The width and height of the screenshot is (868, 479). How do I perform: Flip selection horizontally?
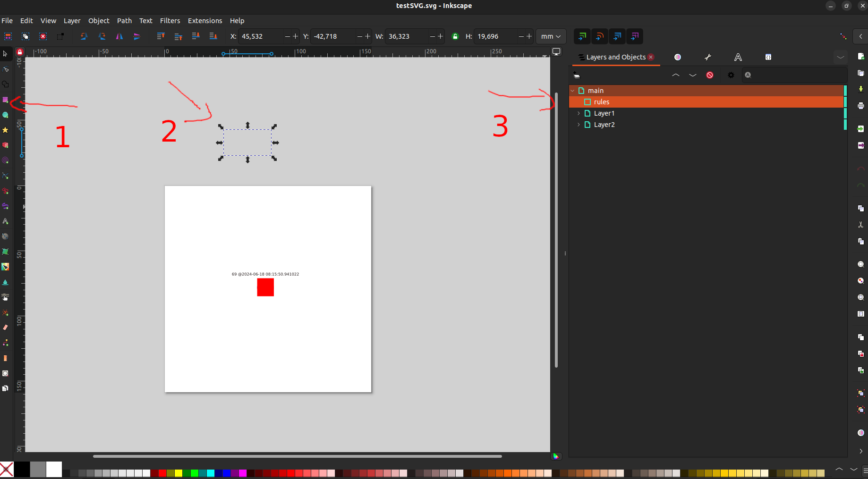click(x=119, y=36)
